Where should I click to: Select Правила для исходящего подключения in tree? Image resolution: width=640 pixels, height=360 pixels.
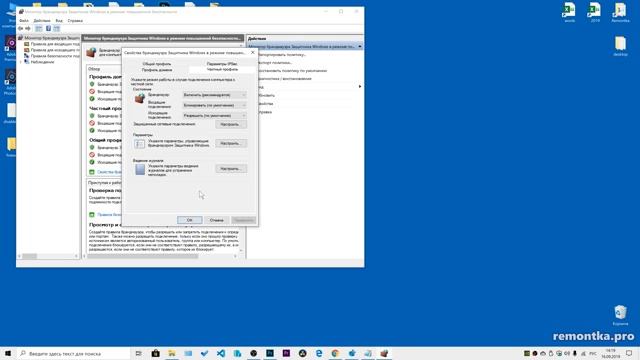click(x=52, y=50)
